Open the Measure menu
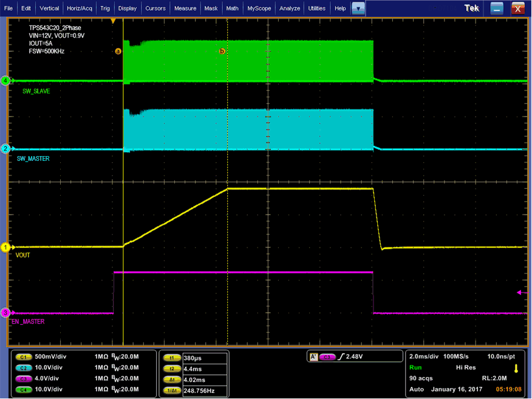The width and height of the screenshot is (532, 399). pyautogui.click(x=185, y=9)
